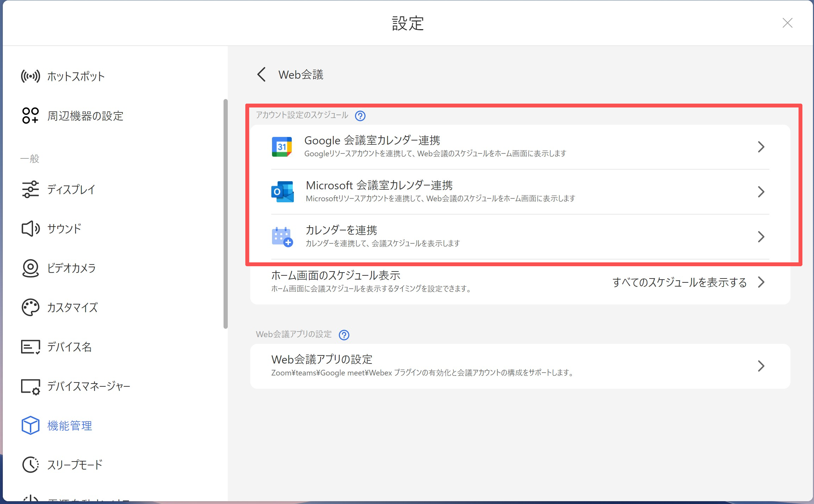Image resolution: width=814 pixels, height=504 pixels.
Task: Go back using the Web会議 back arrow
Action: click(261, 74)
